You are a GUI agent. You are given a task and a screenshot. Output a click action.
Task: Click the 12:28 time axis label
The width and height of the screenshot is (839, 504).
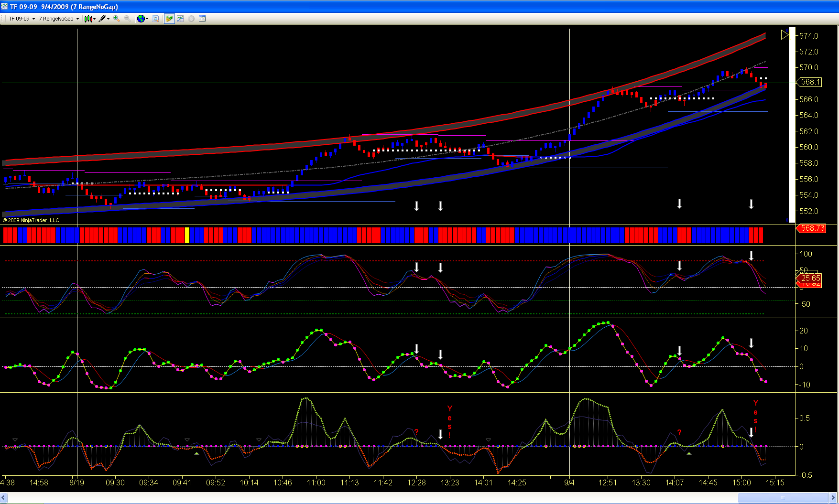click(x=416, y=483)
